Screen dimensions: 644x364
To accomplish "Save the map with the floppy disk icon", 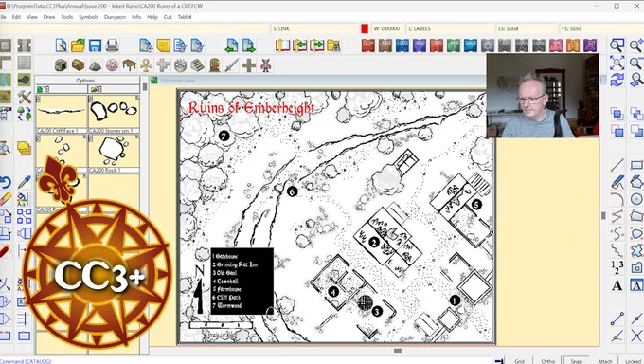I will [95, 45].
